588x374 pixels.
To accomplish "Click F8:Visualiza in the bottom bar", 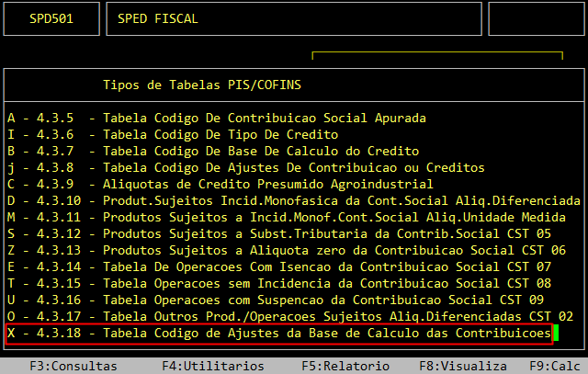I will click(x=457, y=366).
